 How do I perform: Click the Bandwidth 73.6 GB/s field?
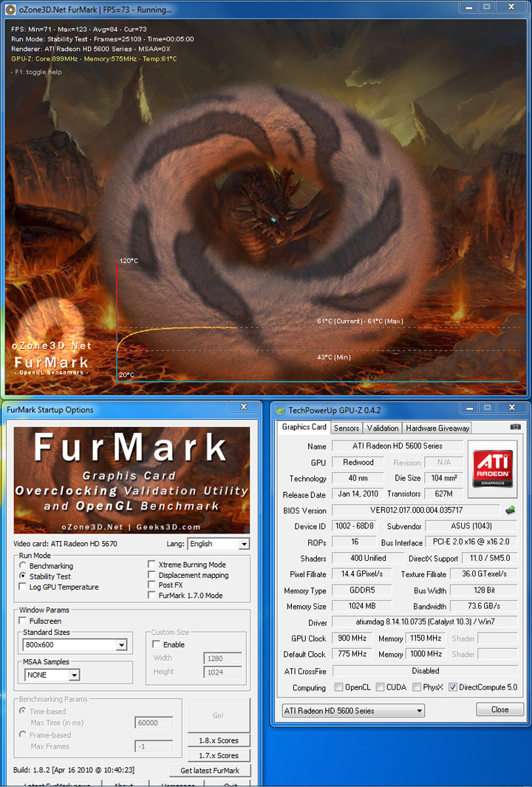coord(483,606)
